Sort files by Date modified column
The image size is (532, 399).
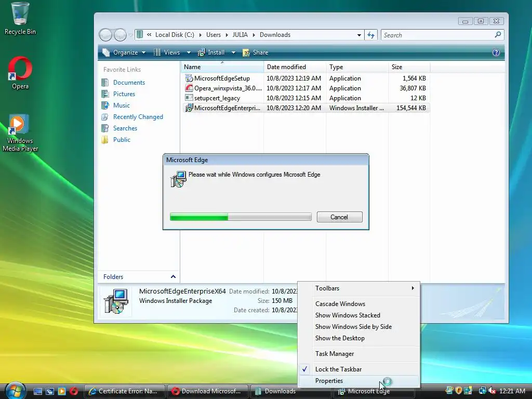click(295, 67)
